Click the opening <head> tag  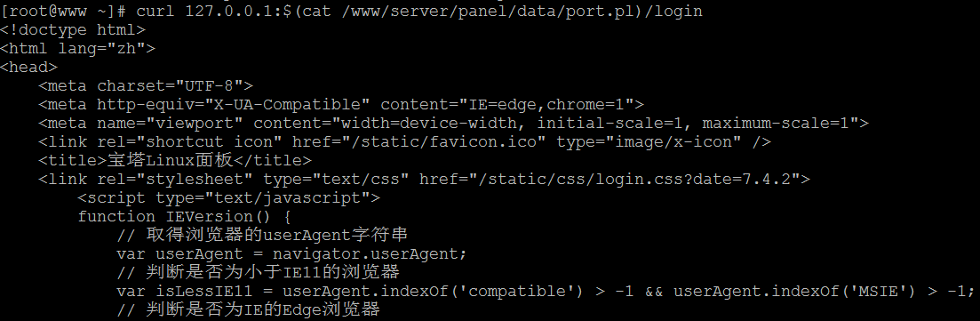coord(29,67)
